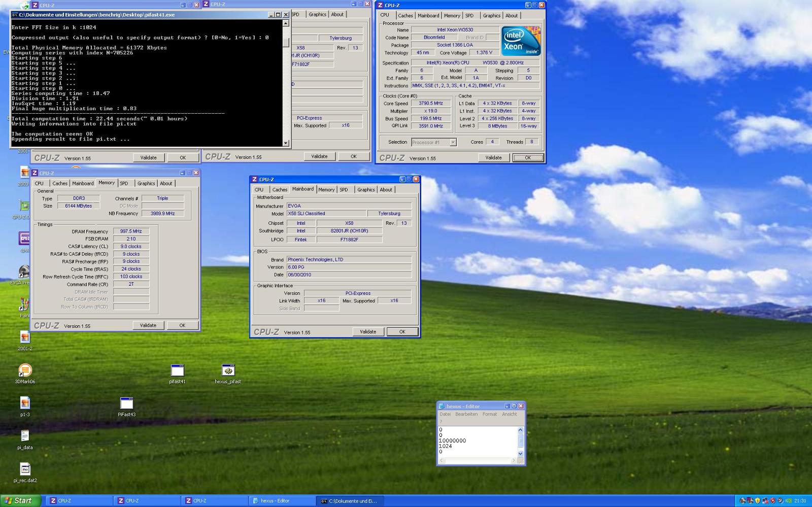Open the Ansicht menu in hexus Editor
This screenshot has width=812, height=507.
coord(510,414)
